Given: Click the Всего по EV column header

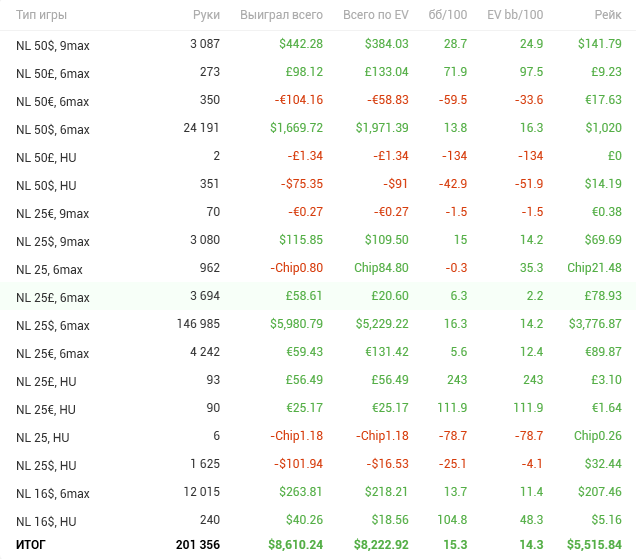Looking at the screenshot, I should [376, 15].
